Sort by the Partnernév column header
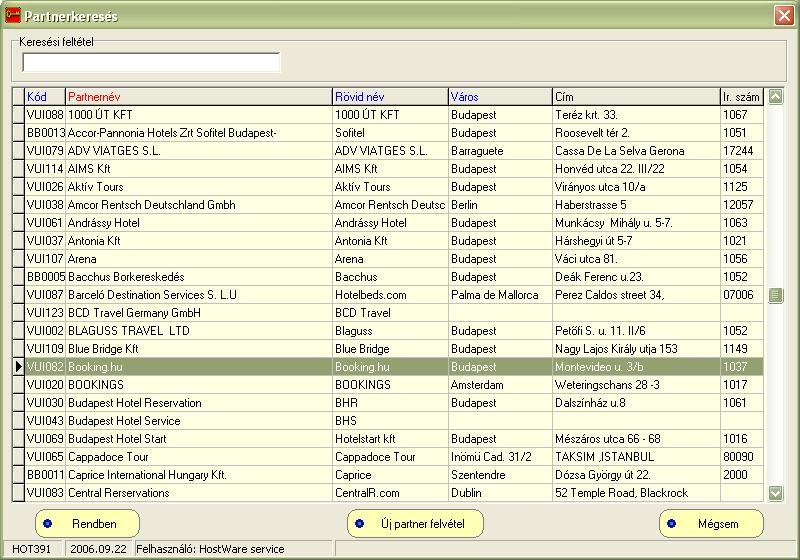The height and width of the screenshot is (560, 800). (x=198, y=96)
